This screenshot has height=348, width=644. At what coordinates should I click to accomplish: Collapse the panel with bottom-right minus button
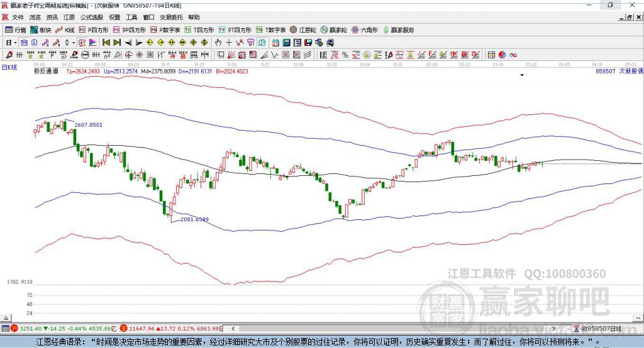click(638, 318)
